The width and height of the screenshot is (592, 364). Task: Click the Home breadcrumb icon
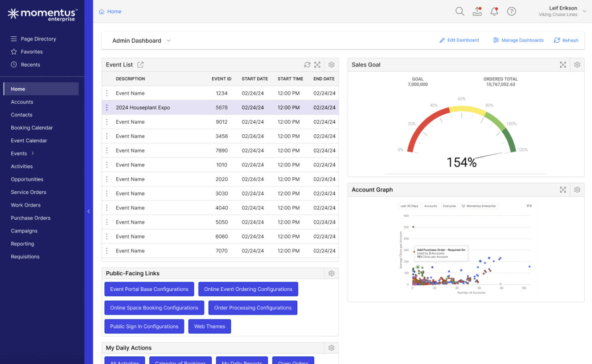click(x=102, y=11)
